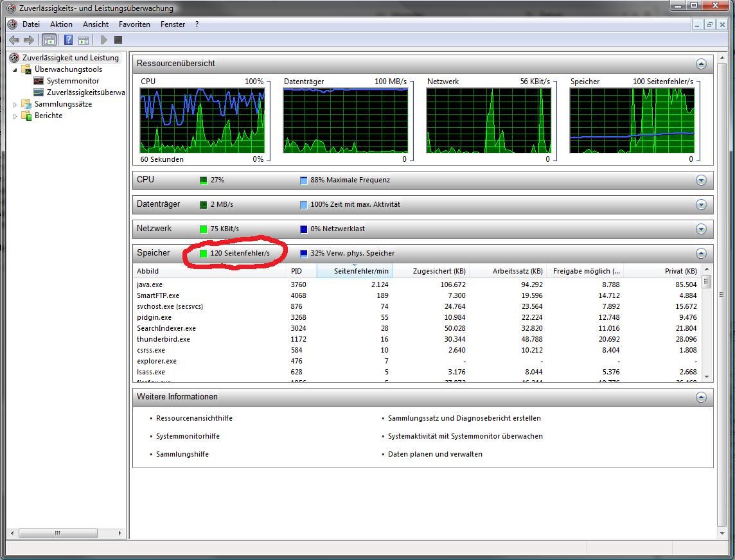Click the tree pane horizontal scrollbar thumb
The width and height of the screenshot is (735, 560).
58,533
